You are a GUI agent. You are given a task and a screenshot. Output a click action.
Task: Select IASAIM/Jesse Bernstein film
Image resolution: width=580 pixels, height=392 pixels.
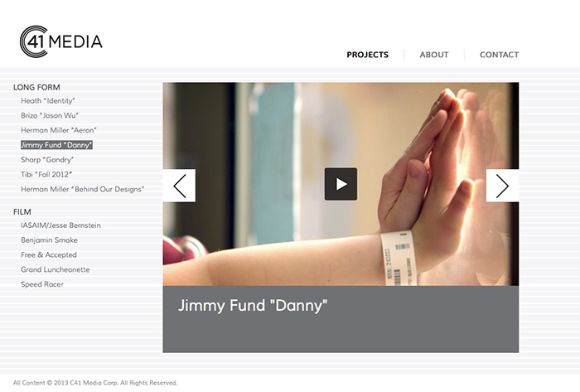coord(60,225)
